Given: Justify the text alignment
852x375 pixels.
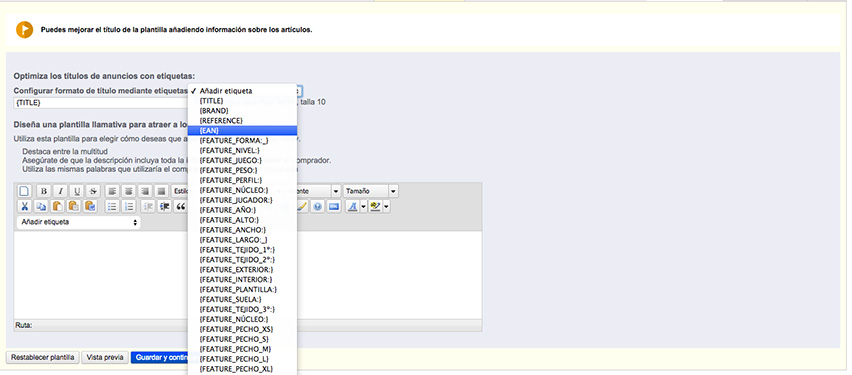Looking at the screenshot, I should pos(161,191).
